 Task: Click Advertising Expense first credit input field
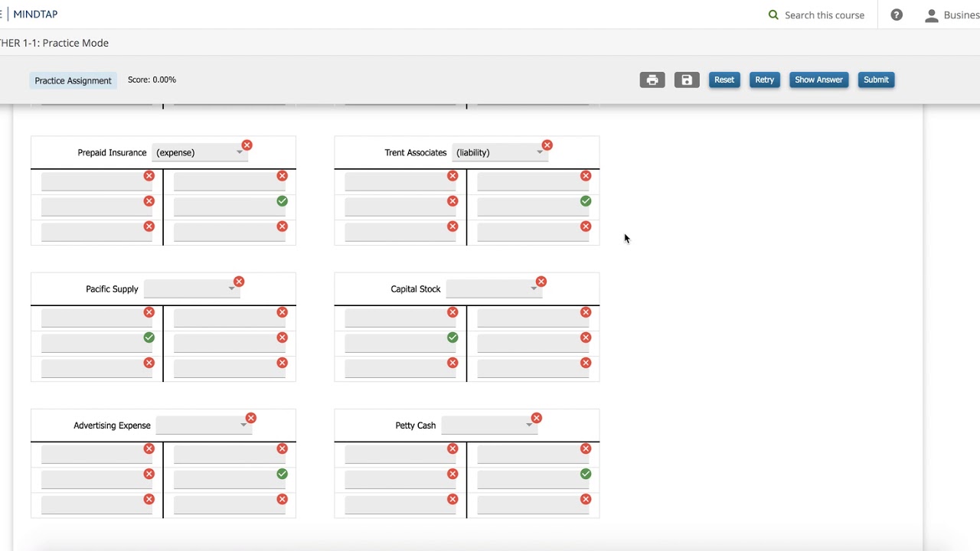coord(230,454)
